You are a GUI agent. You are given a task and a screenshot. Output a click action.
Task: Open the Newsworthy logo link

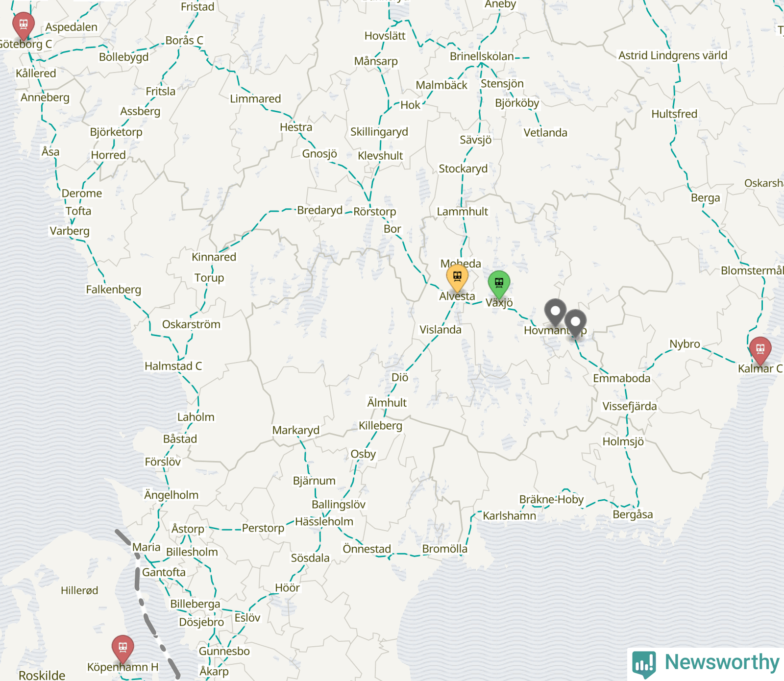(706, 664)
